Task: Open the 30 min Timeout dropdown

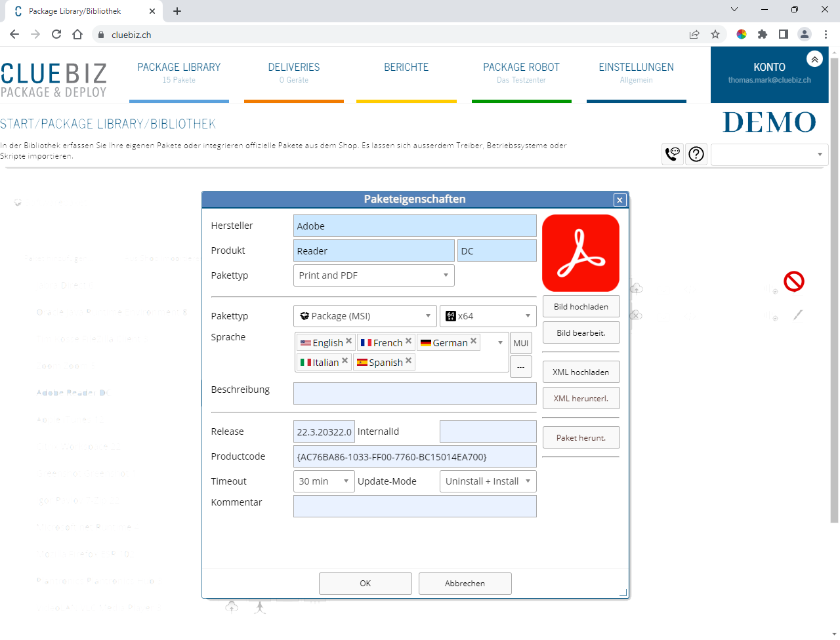Action: tap(324, 481)
